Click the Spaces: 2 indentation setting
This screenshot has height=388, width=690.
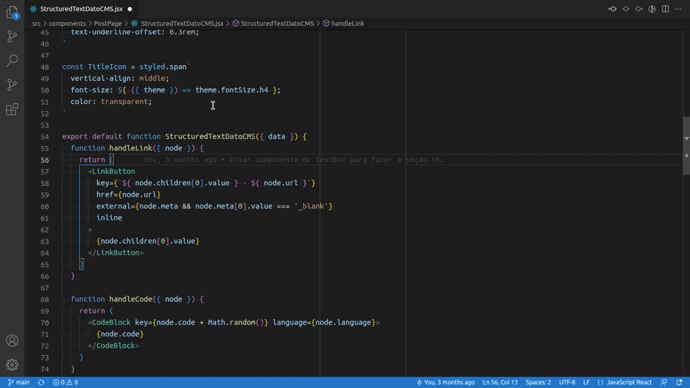click(538, 382)
